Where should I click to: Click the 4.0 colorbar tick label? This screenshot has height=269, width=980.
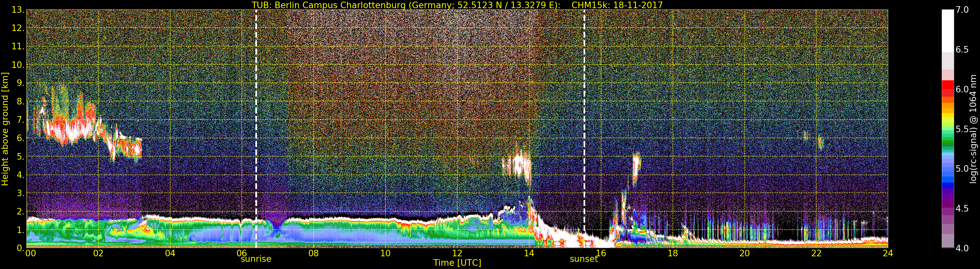tap(962, 248)
